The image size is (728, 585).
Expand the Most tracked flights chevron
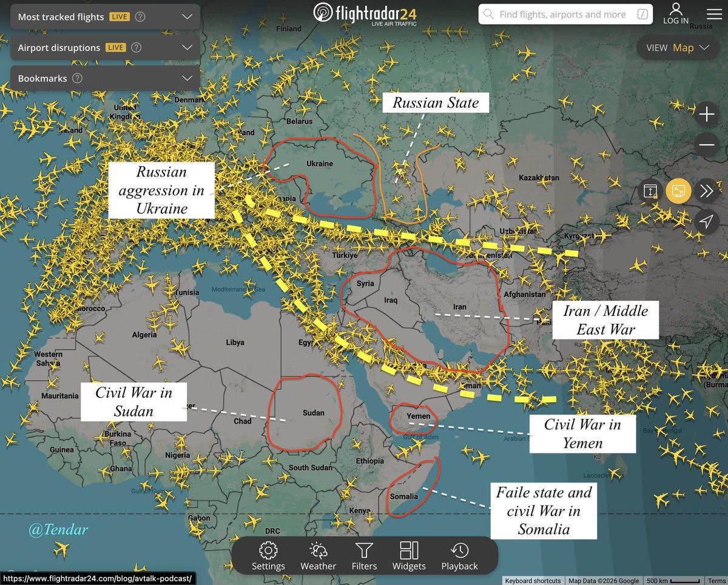(x=187, y=17)
